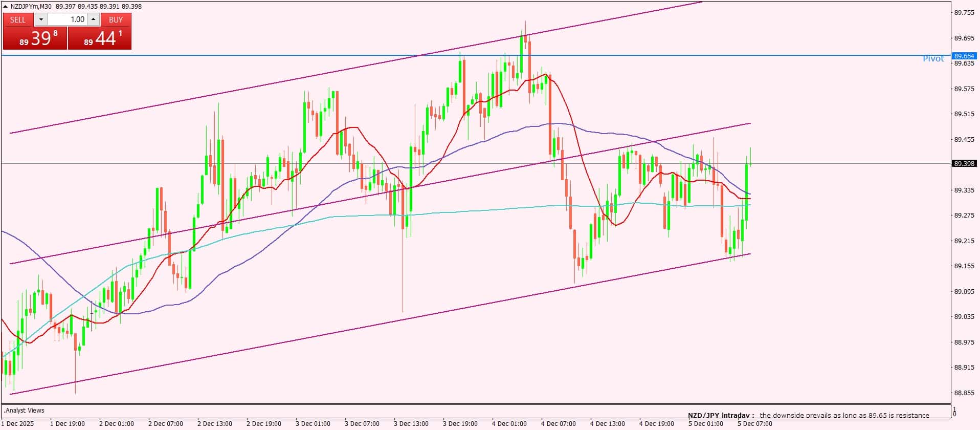Screen dimensions: 980x430
Task: Click the NZD/JPY intraday commentary text
Action: [809, 415]
